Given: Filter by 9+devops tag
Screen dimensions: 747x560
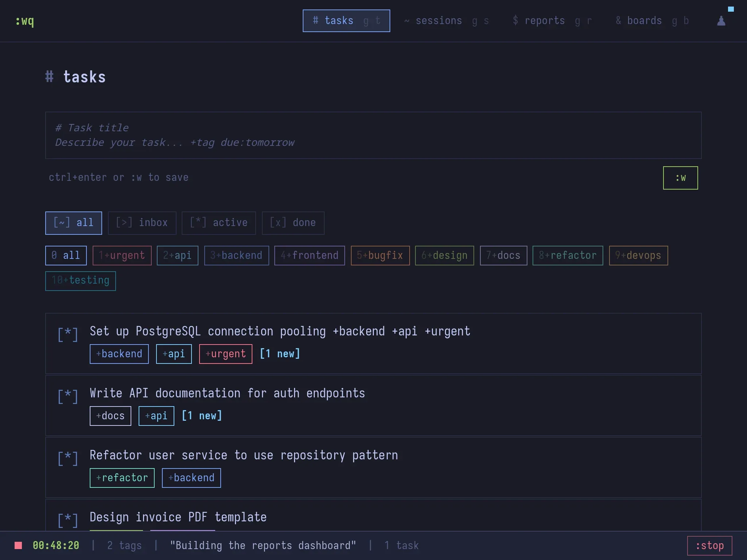Looking at the screenshot, I should pyautogui.click(x=638, y=255).
